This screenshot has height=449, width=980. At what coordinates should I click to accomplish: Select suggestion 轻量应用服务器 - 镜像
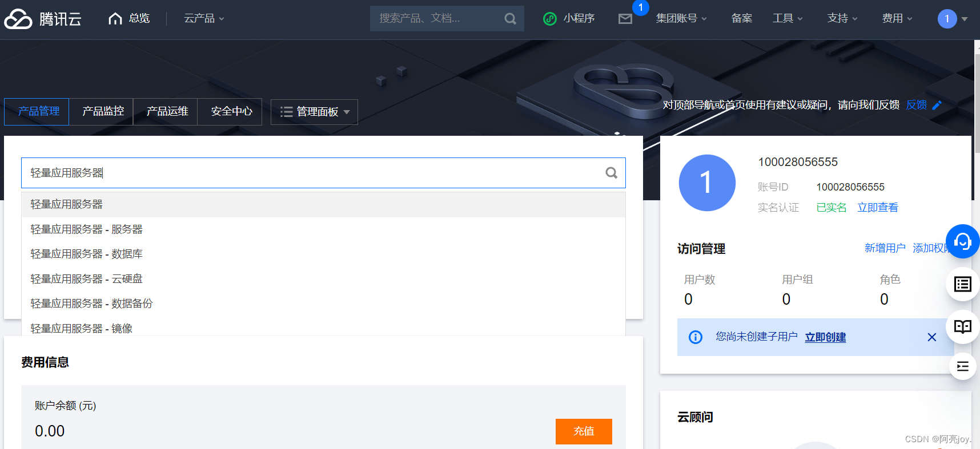point(323,329)
